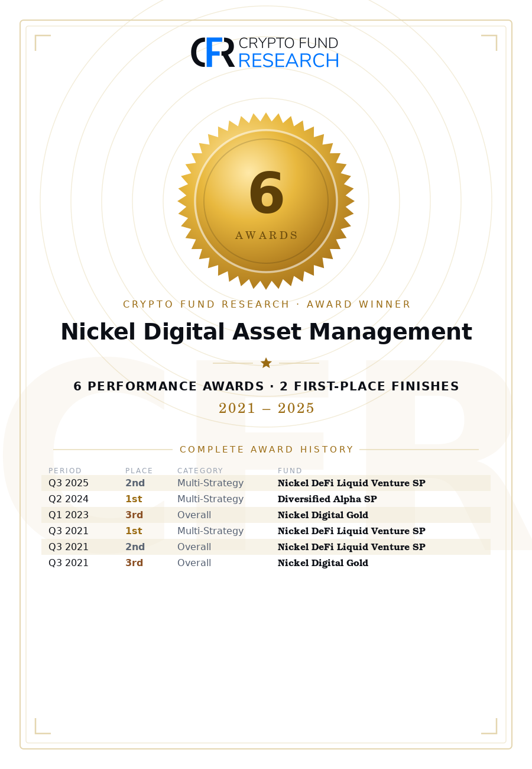The height and width of the screenshot is (769, 532).
Task: Click the FUND column header
Action: pos(290,471)
